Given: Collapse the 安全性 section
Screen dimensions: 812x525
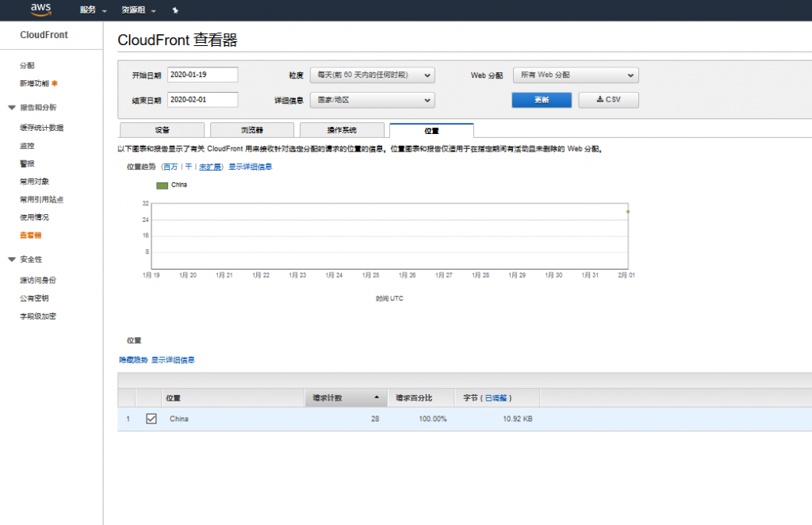Looking at the screenshot, I should coord(12,259).
